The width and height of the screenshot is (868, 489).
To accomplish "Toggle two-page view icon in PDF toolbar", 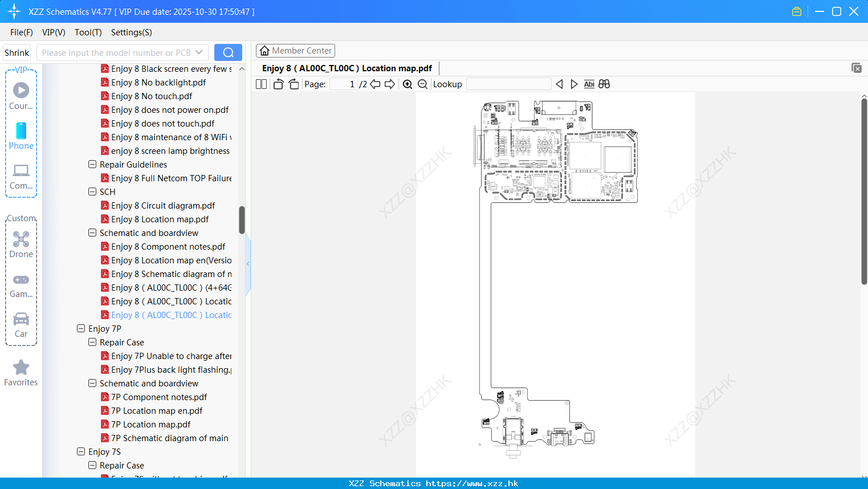I will tap(262, 84).
